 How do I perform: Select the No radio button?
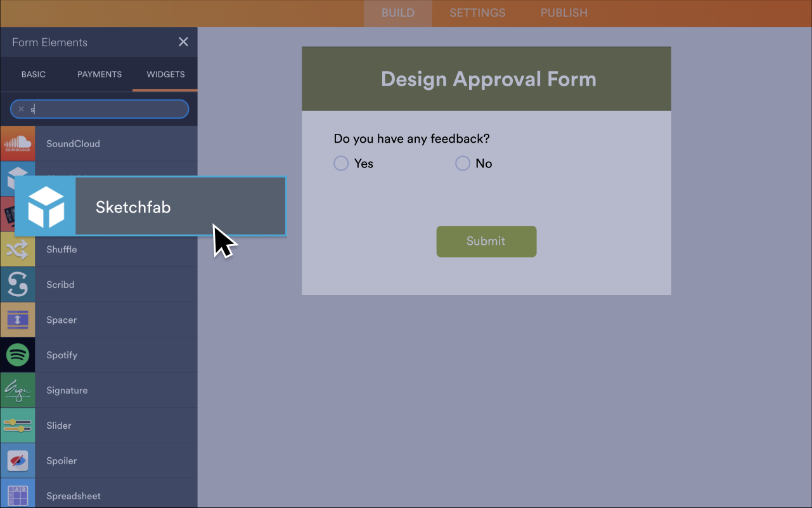tap(462, 163)
